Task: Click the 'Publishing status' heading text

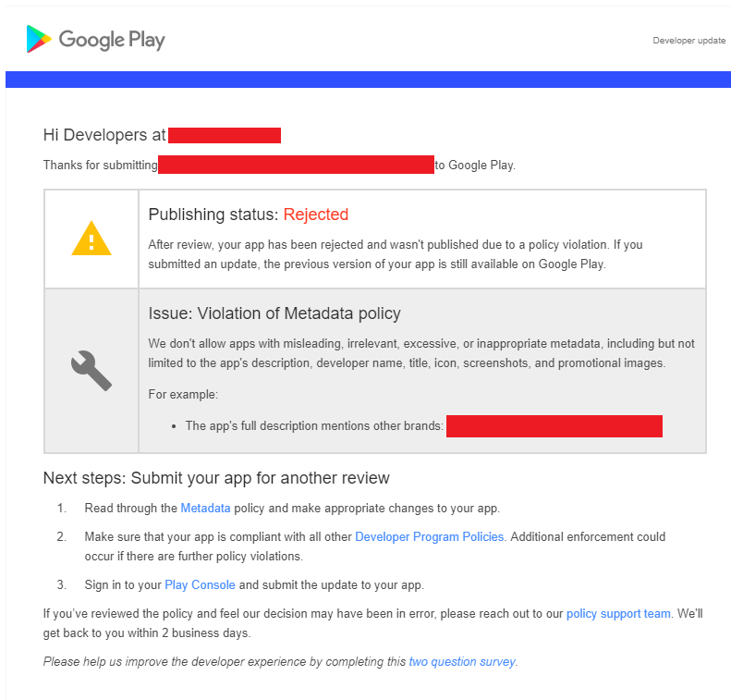Action: [213, 215]
